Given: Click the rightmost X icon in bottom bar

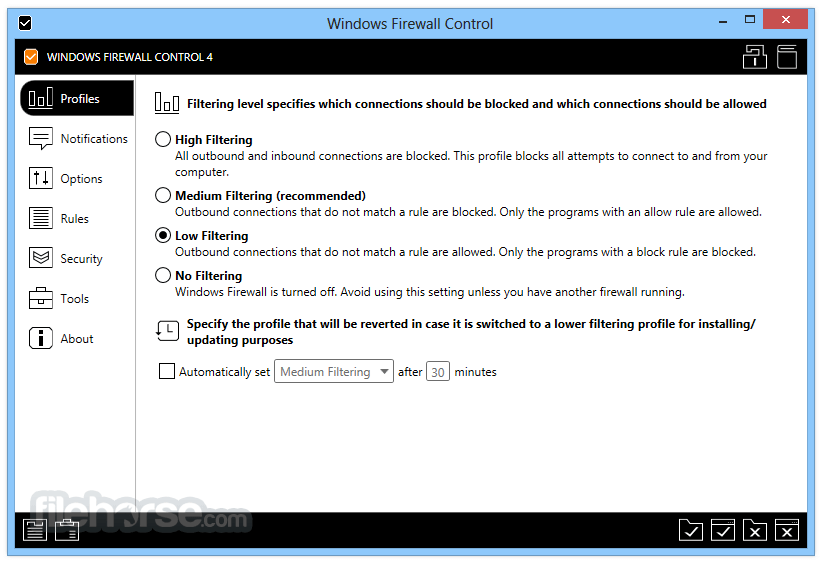Looking at the screenshot, I should [x=787, y=530].
